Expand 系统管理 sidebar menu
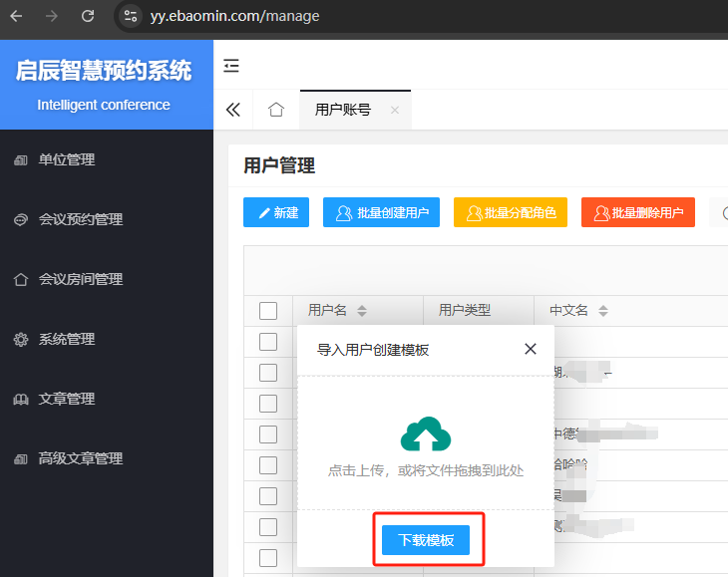The width and height of the screenshot is (728, 577). point(67,339)
